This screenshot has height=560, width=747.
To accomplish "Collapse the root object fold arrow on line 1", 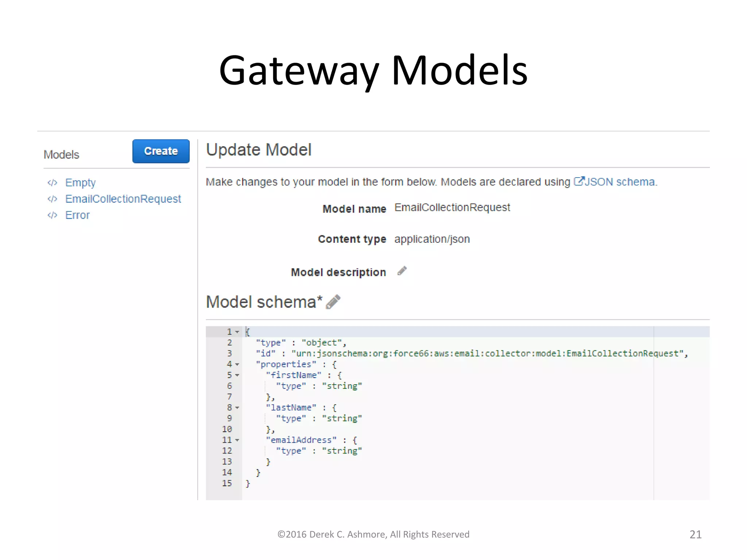I will [237, 332].
